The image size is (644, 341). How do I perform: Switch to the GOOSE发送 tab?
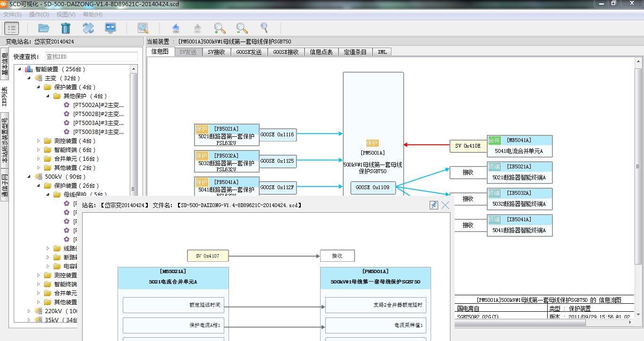(x=249, y=52)
